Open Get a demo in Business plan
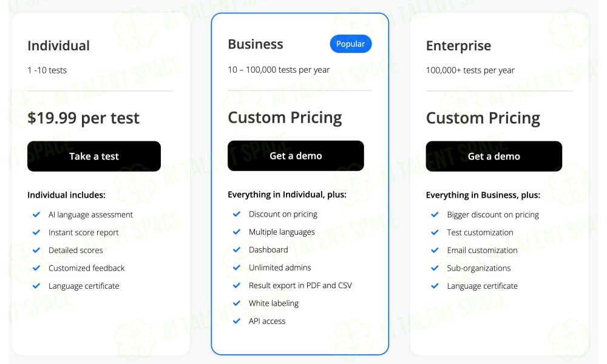This screenshot has width=607, height=364. (x=296, y=156)
